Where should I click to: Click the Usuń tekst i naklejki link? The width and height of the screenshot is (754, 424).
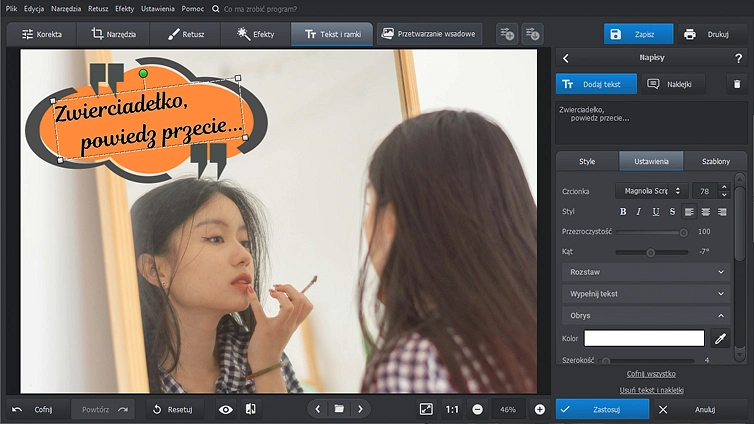pyautogui.click(x=649, y=390)
